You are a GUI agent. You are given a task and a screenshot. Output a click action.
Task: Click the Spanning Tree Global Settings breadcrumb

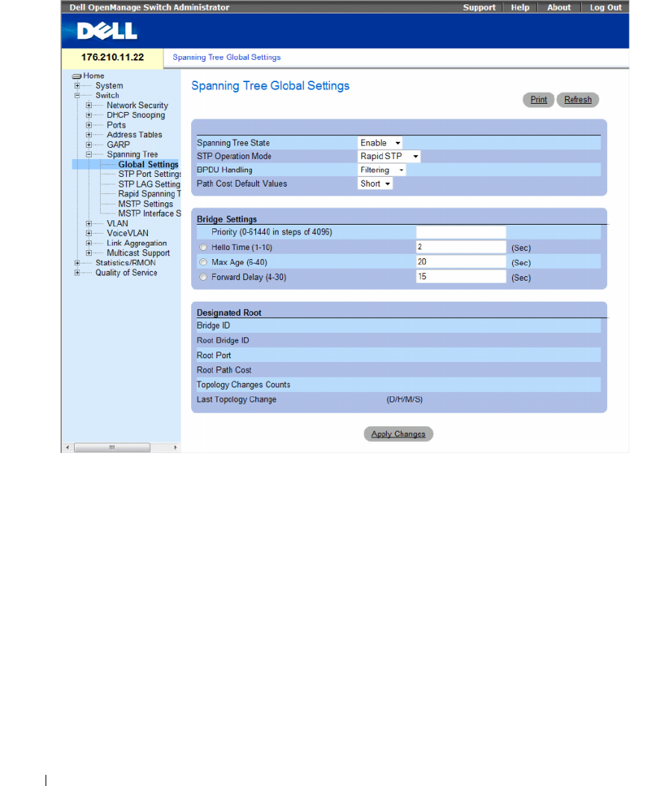click(227, 57)
